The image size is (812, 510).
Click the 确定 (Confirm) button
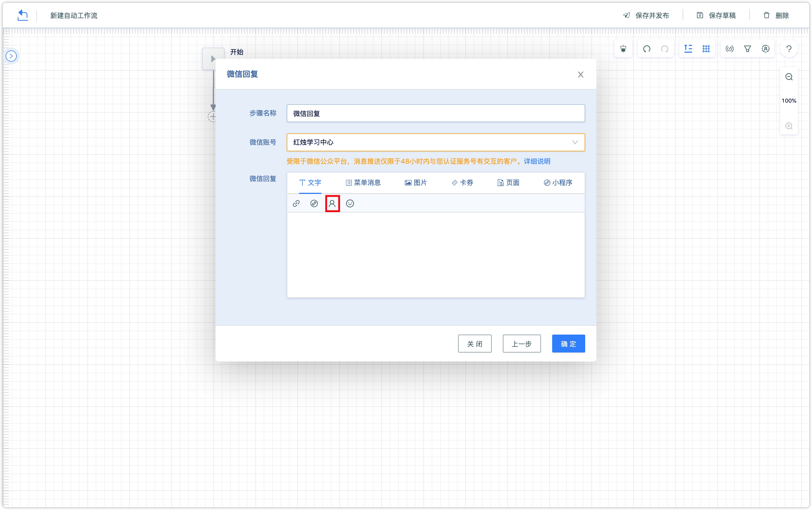568,343
